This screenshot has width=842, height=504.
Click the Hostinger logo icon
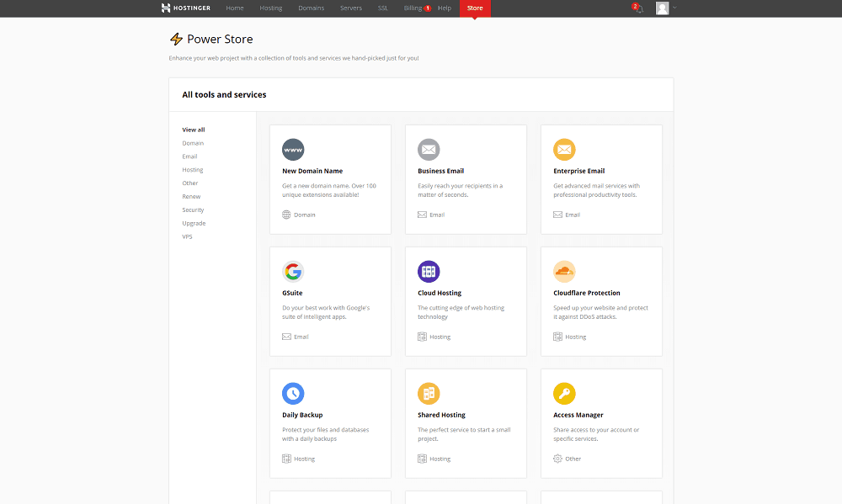pos(166,8)
